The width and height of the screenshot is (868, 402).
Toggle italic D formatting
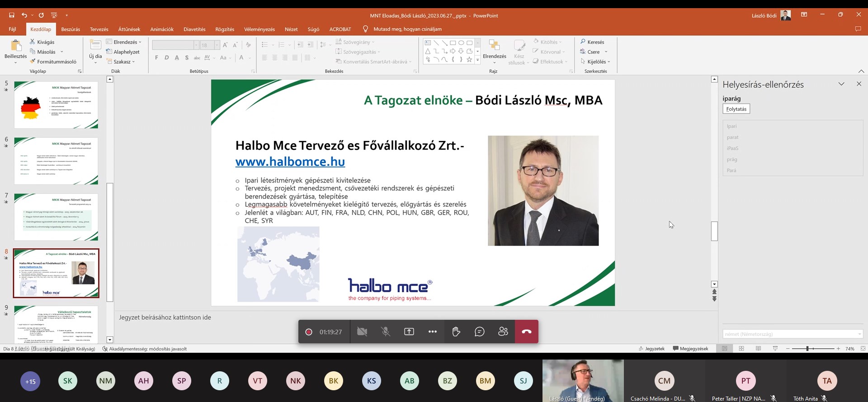(167, 57)
